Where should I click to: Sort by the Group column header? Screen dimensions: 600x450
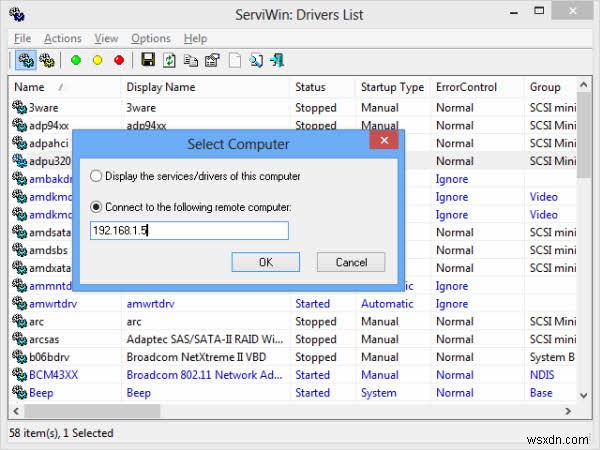coord(550,87)
